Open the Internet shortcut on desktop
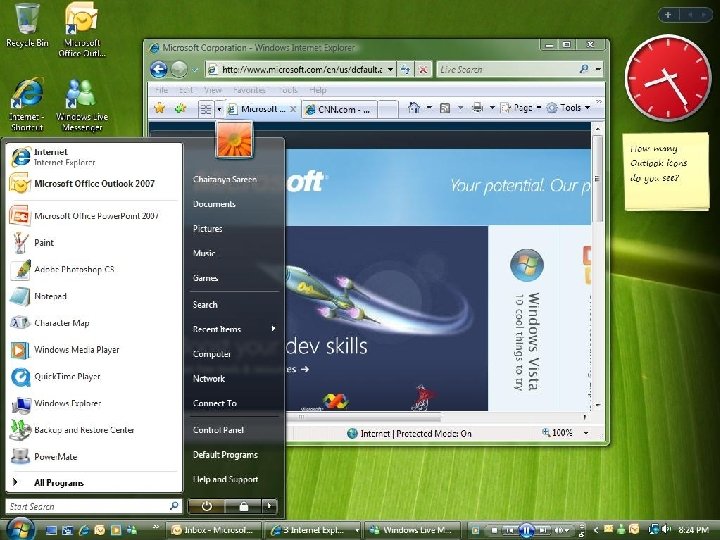Screen dimensions: 720x540 coord(27,105)
